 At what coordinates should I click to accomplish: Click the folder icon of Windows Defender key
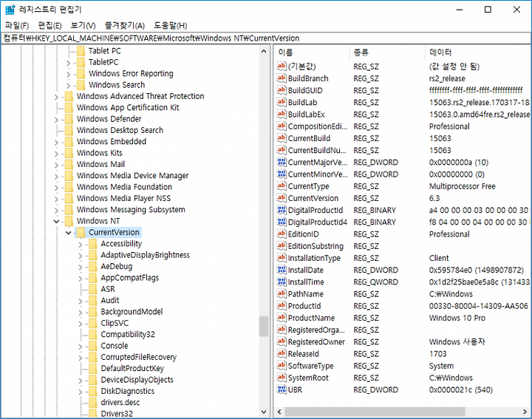69,119
